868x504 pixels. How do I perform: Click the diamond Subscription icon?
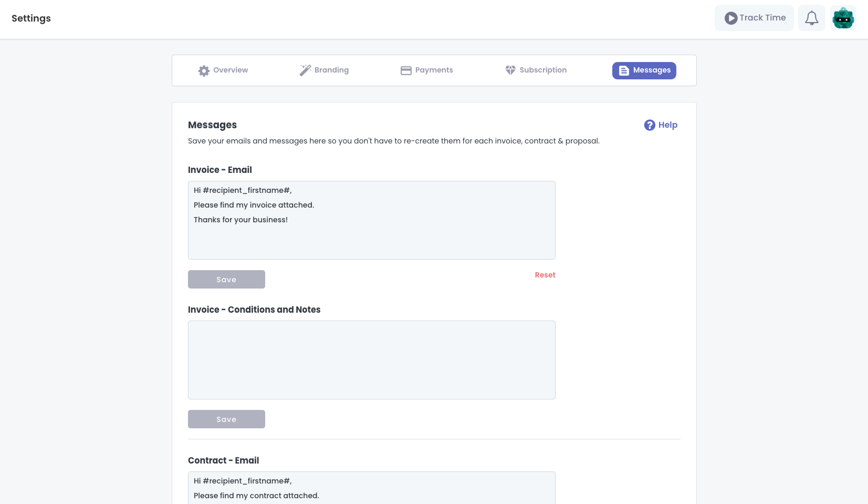[510, 70]
